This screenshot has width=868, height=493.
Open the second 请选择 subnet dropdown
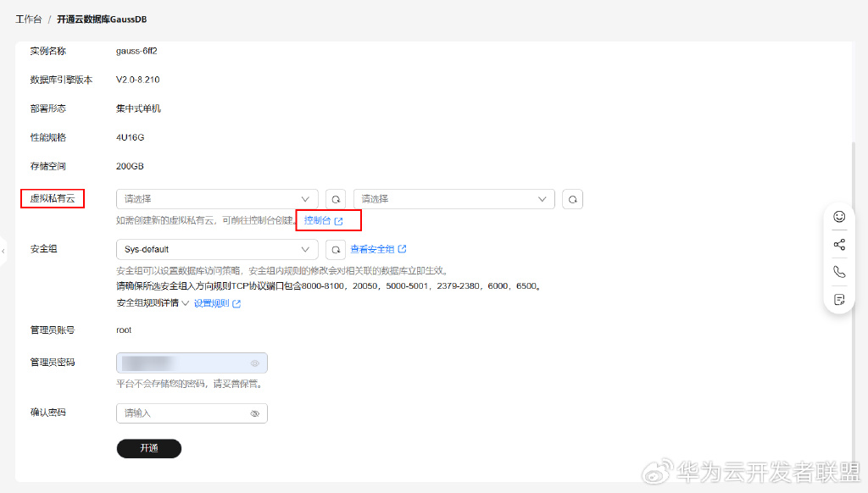coord(454,199)
